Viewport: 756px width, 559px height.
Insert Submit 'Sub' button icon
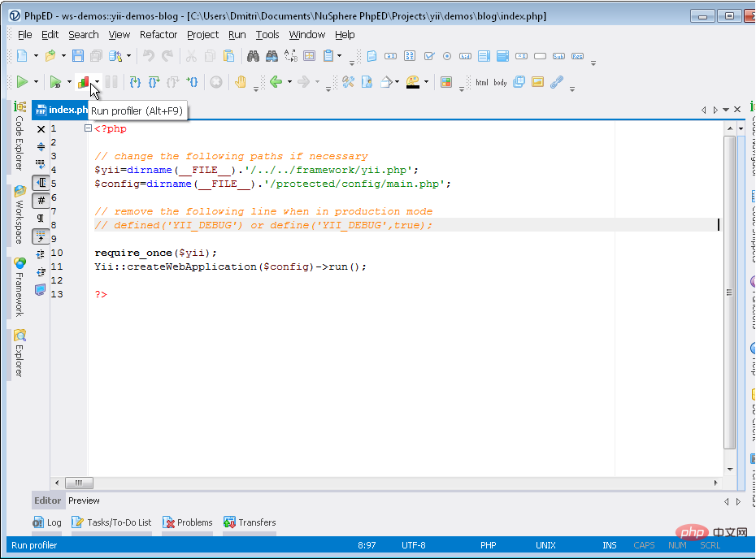[x=558, y=56]
